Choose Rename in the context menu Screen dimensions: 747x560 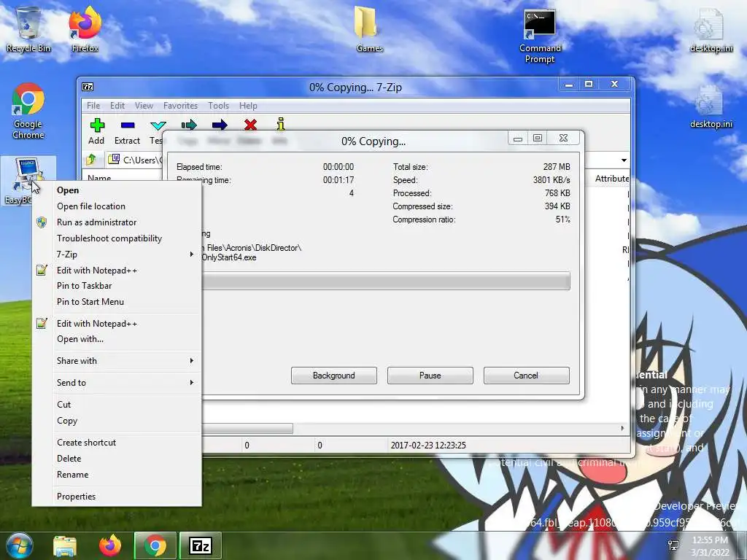pyautogui.click(x=117, y=475)
